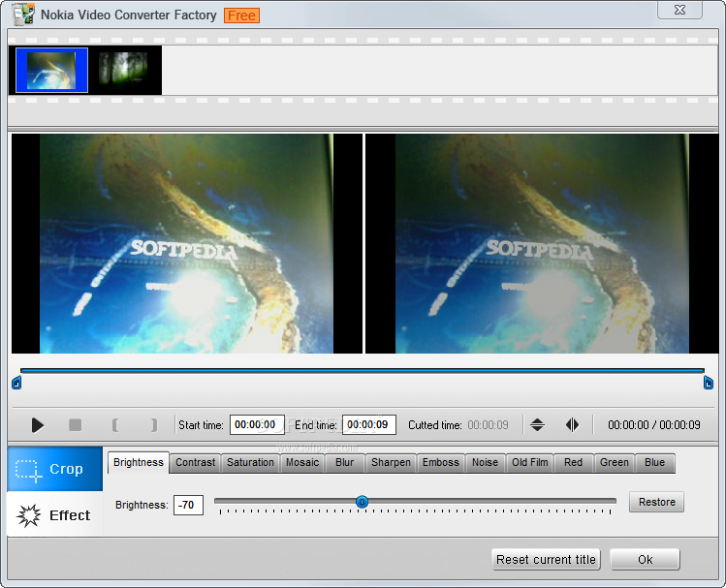This screenshot has height=588, width=726.
Task: Click the Nokia Video Converter app icon
Action: pos(23,14)
